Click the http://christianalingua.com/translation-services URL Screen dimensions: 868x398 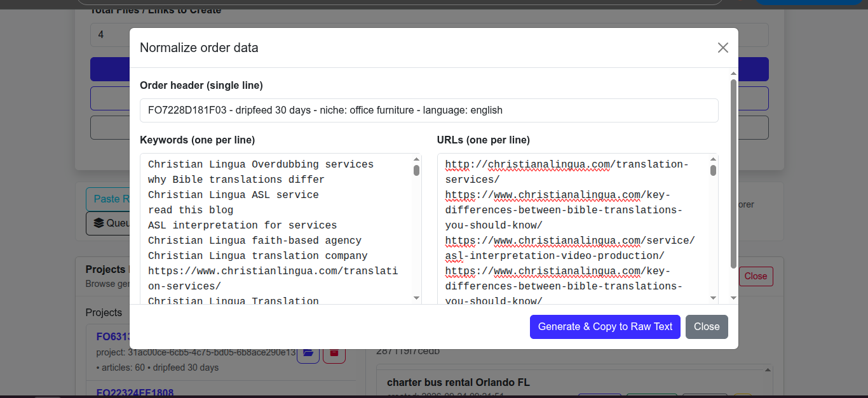[x=567, y=172]
